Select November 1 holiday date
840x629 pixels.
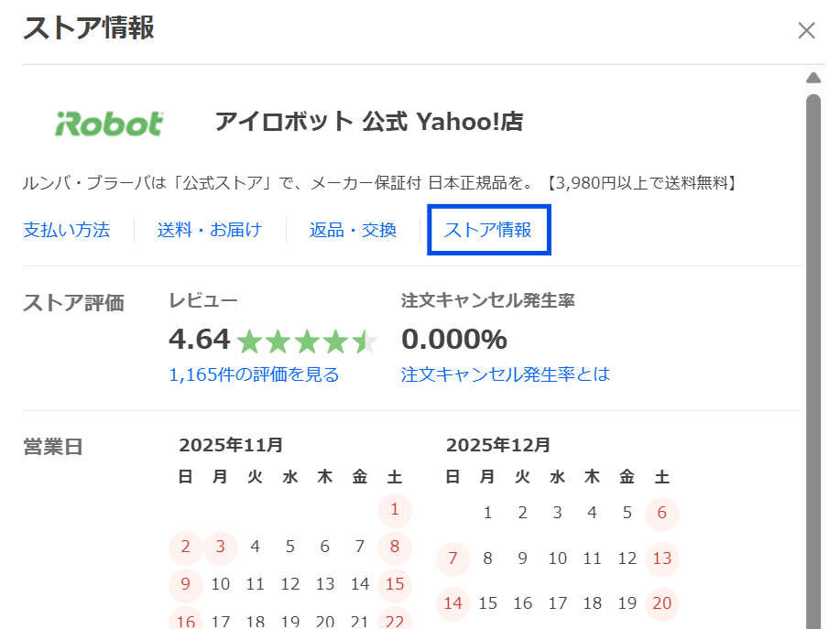[395, 510]
